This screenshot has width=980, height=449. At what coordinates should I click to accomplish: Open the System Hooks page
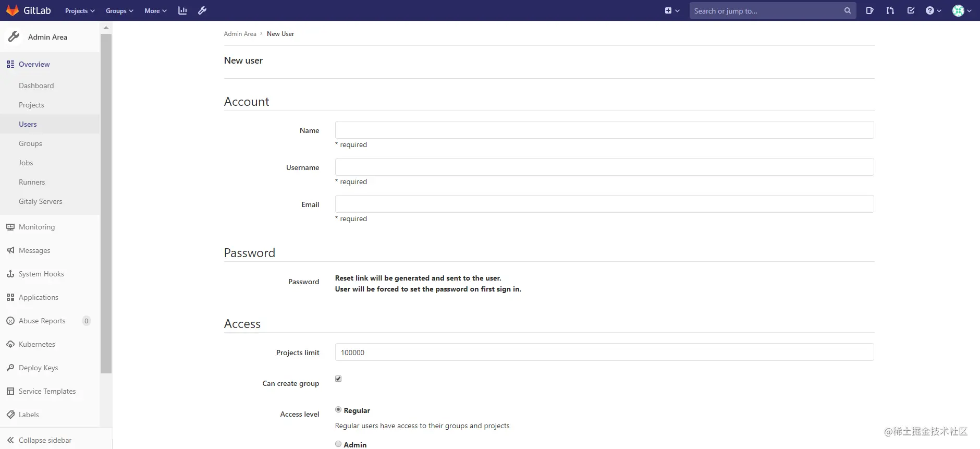pos(41,274)
